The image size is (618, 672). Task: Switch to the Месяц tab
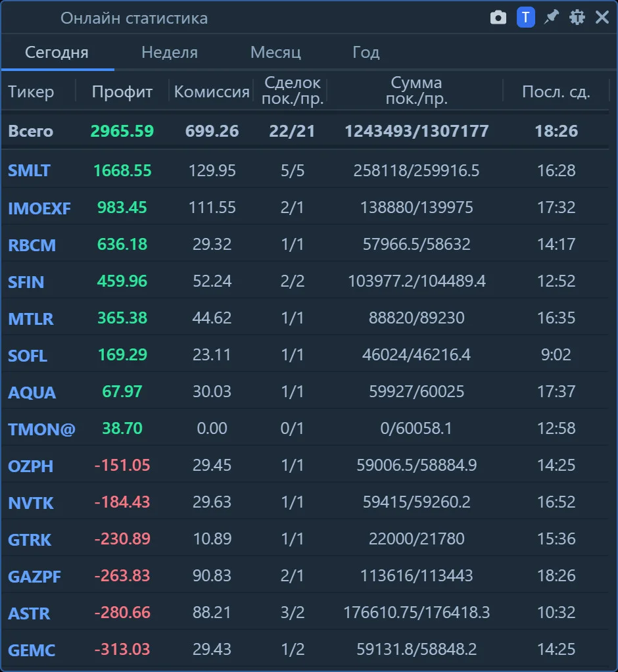275,53
